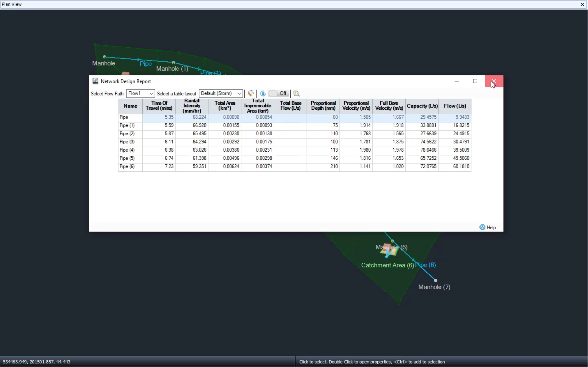Click the Time Of Travel (mins) column header
Screen dimensions: 588x367
coord(159,106)
